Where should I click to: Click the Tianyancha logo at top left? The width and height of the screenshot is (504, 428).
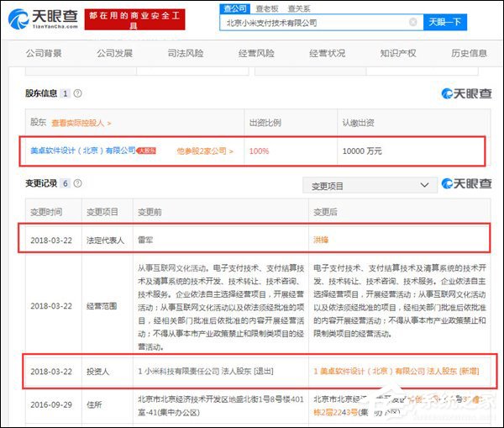click(x=43, y=19)
